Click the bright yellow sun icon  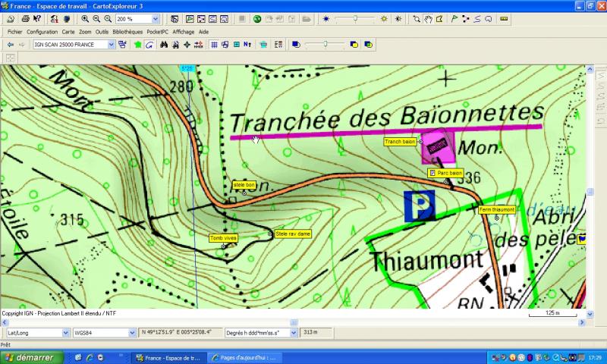click(384, 18)
